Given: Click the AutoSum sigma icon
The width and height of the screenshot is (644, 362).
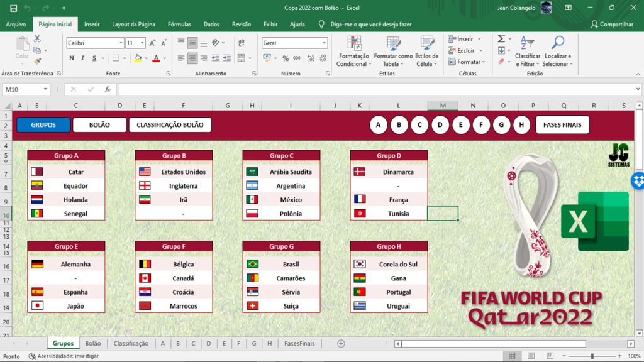Looking at the screenshot, I should coord(501,38).
